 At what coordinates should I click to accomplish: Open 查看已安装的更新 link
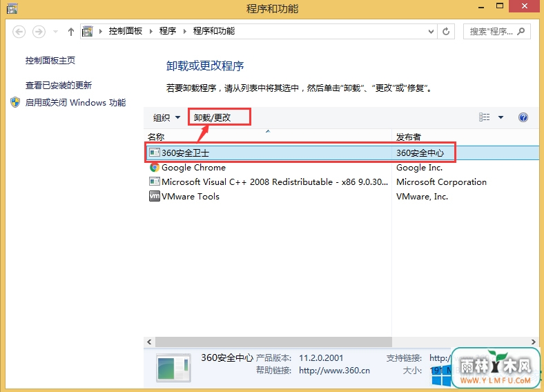(x=59, y=86)
